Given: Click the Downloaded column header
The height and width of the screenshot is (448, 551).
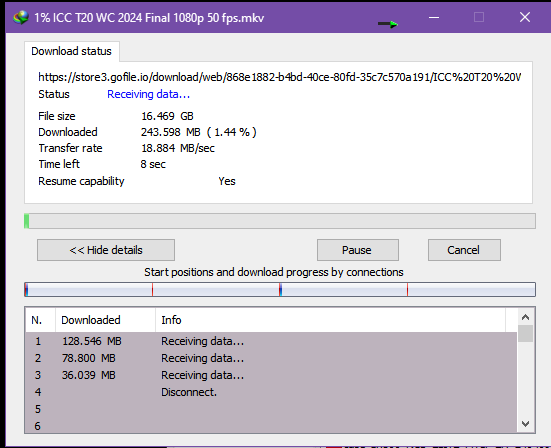Looking at the screenshot, I should 105,320.
